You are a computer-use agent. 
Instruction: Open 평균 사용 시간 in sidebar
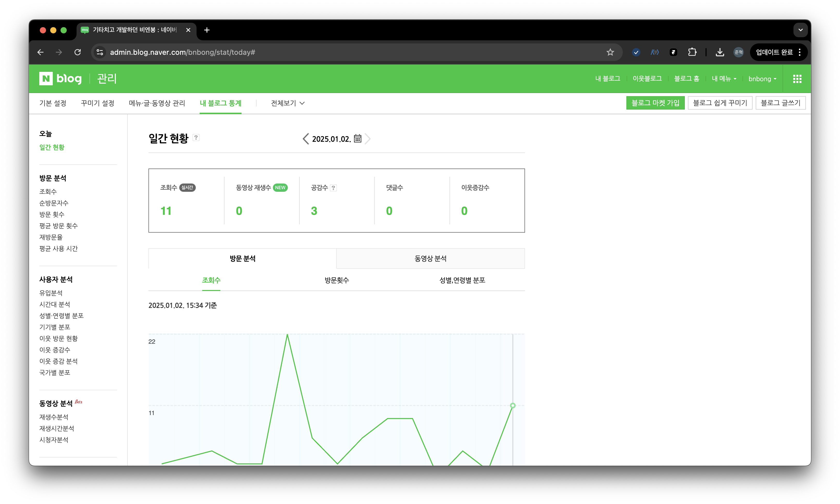[x=58, y=249]
